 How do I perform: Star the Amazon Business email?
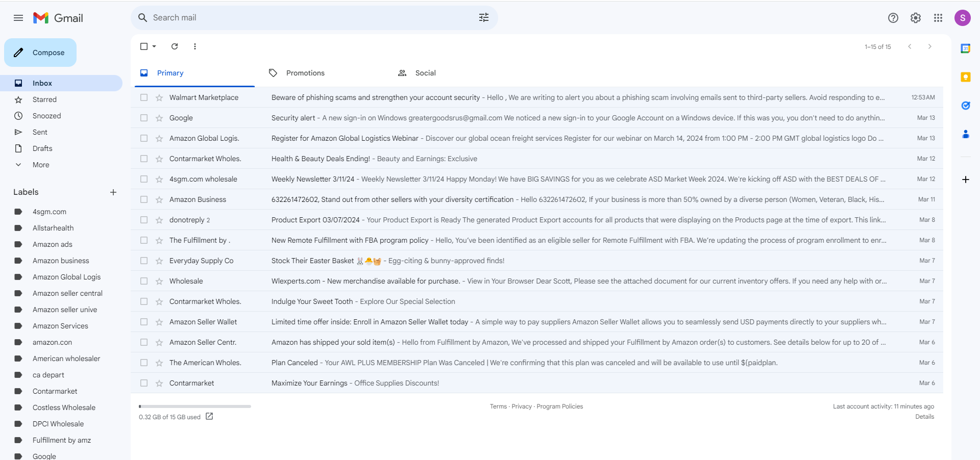pos(159,199)
